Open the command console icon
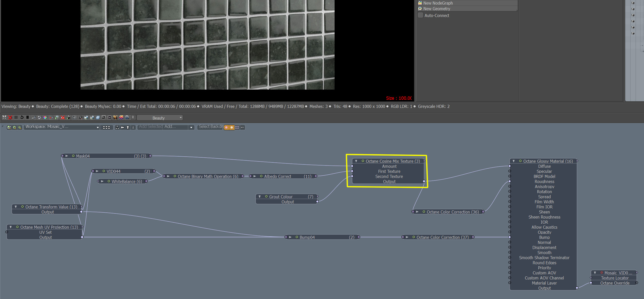 [104, 117]
